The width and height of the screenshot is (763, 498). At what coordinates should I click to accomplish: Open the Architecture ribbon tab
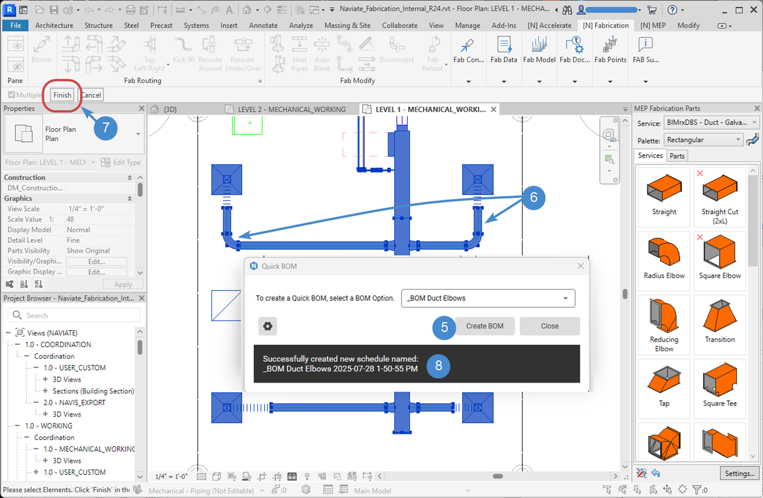[x=54, y=25]
